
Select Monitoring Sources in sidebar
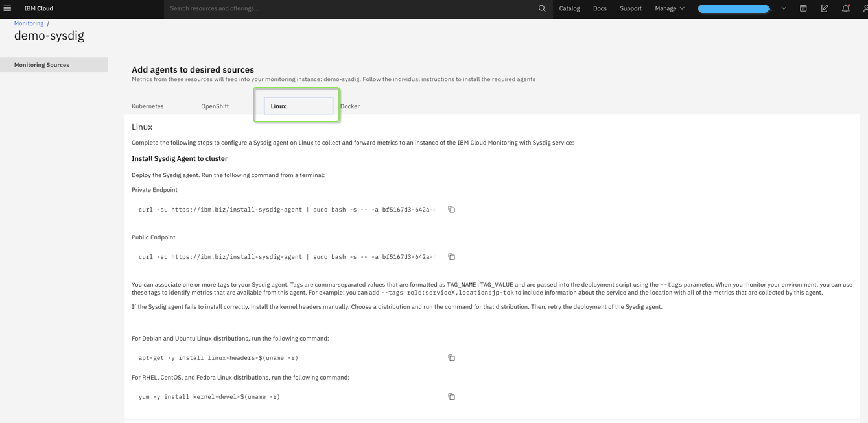tap(54, 65)
